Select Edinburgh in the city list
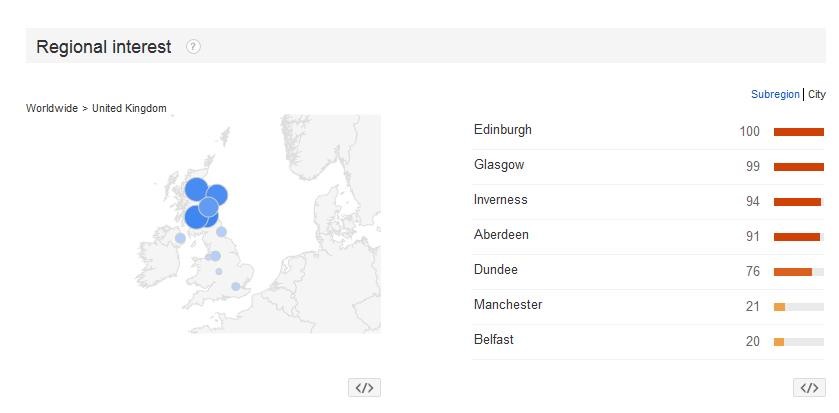Screen dimensions: 839x413 tap(503, 129)
